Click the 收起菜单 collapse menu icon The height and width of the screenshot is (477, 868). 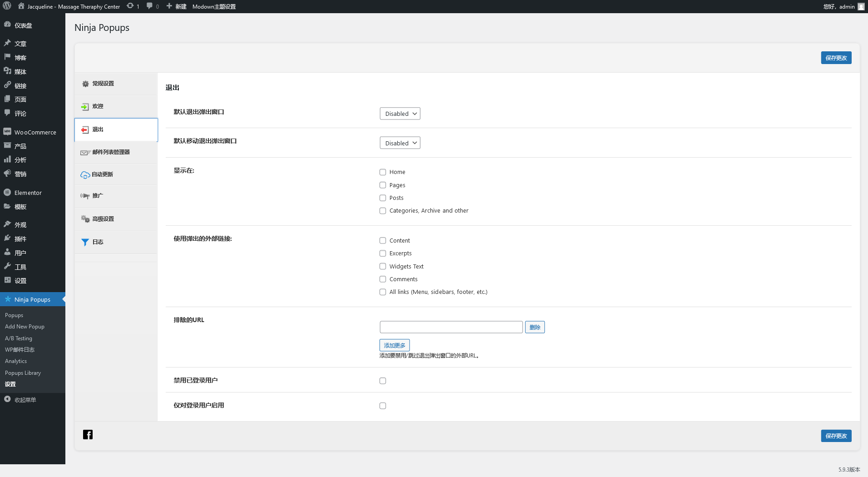pyautogui.click(x=7, y=399)
